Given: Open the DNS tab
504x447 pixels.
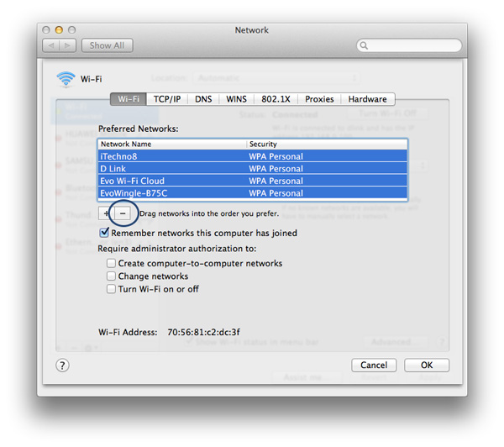Looking at the screenshot, I should pyautogui.click(x=203, y=99).
